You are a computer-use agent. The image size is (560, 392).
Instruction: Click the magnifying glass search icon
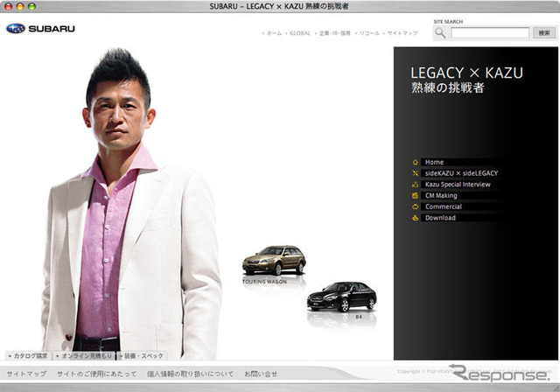pos(440,33)
